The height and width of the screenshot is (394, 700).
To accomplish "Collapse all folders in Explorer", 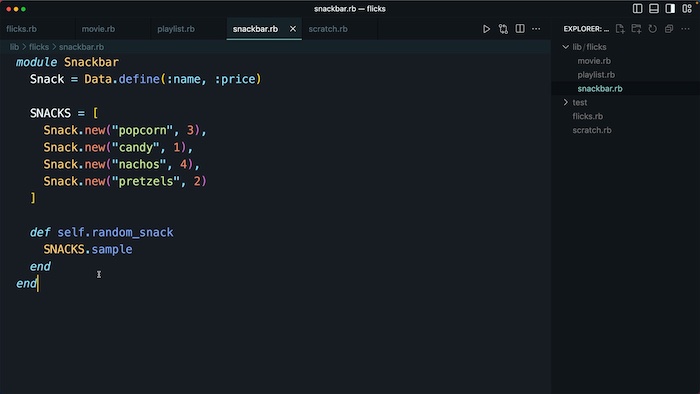I will pyautogui.click(x=669, y=29).
